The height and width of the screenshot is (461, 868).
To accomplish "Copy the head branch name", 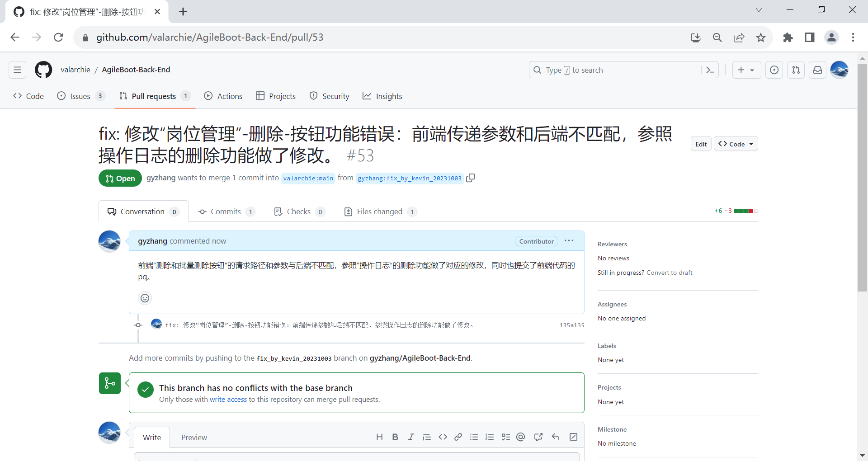I will [x=471, y=178].
